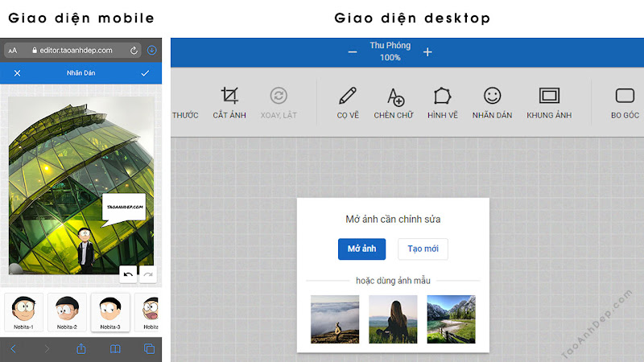Confirm sticker with the checkmark icon
The width and height of the screenshot is (644, 362).
(x=145, y=73)
